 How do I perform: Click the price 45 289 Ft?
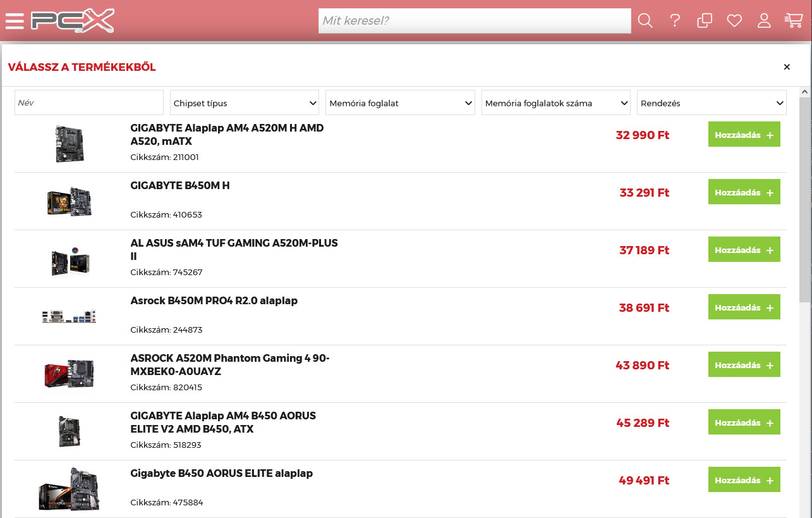pyautogui.click(x=643, y=423)
